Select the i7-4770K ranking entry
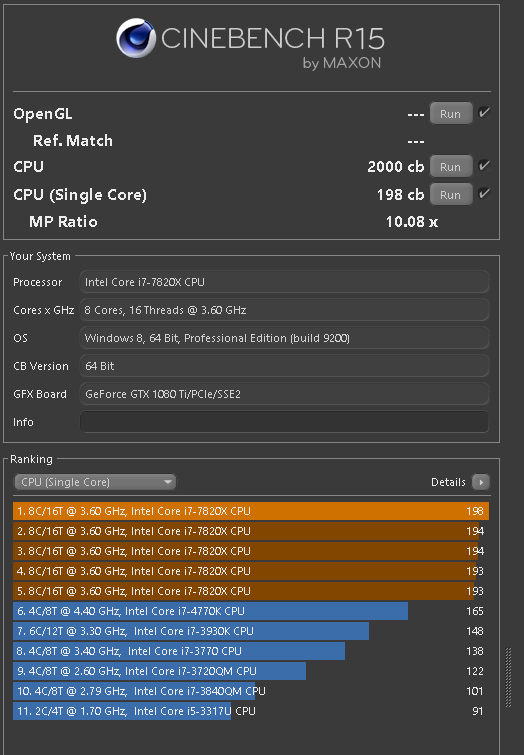Screen dimensions: 524x755 coord(251,611)
